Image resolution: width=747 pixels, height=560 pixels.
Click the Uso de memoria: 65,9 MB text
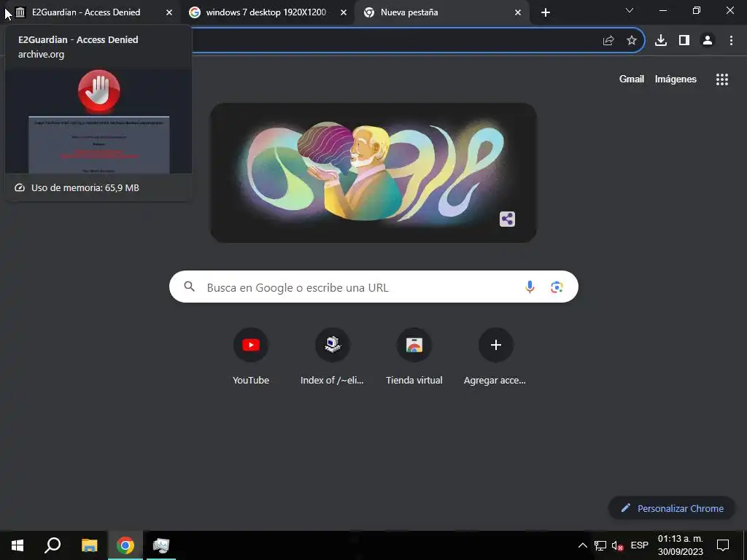[x=85, y=187]
